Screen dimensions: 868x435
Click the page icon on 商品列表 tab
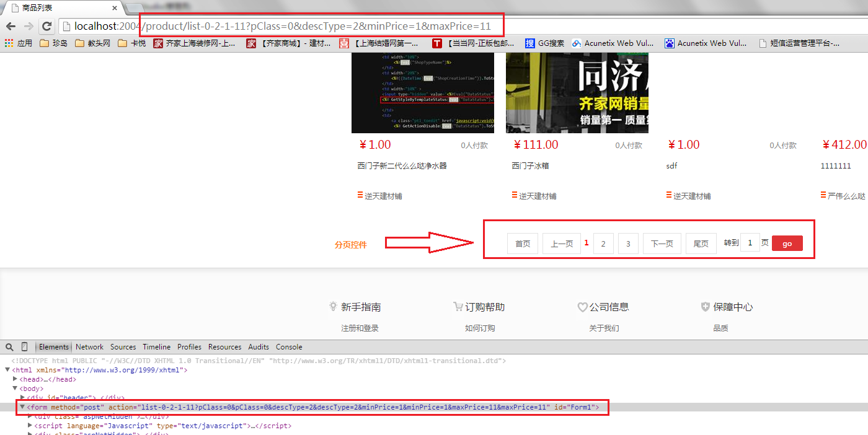coord(15,8)
